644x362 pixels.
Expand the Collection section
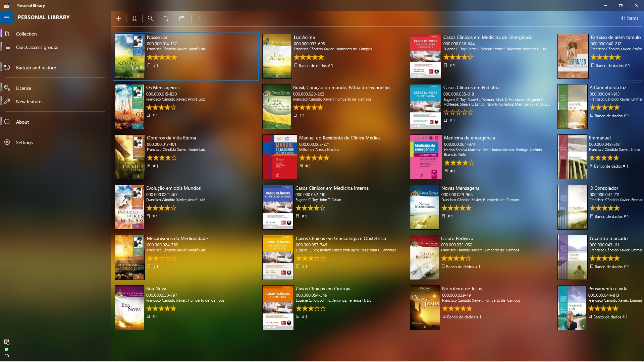26,34
